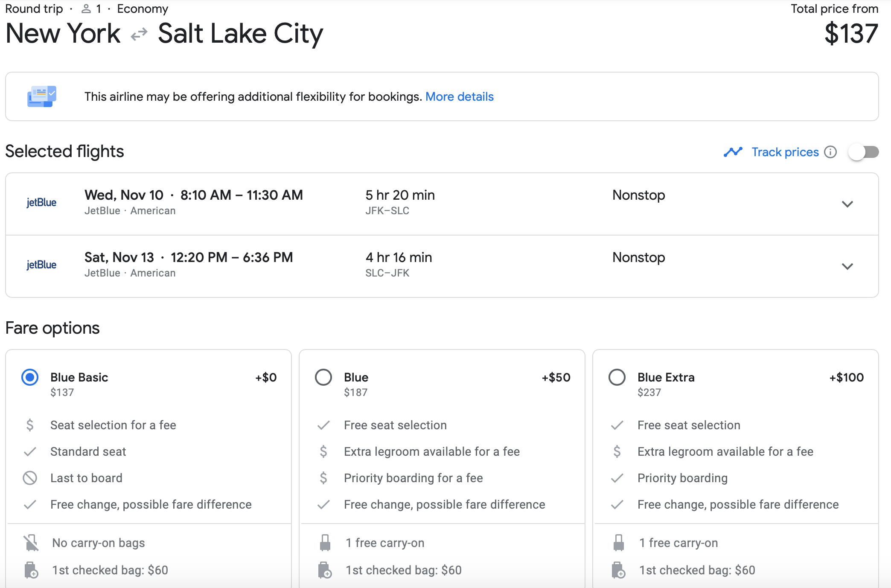Click the Fare options heading

(x=52, y=328)
